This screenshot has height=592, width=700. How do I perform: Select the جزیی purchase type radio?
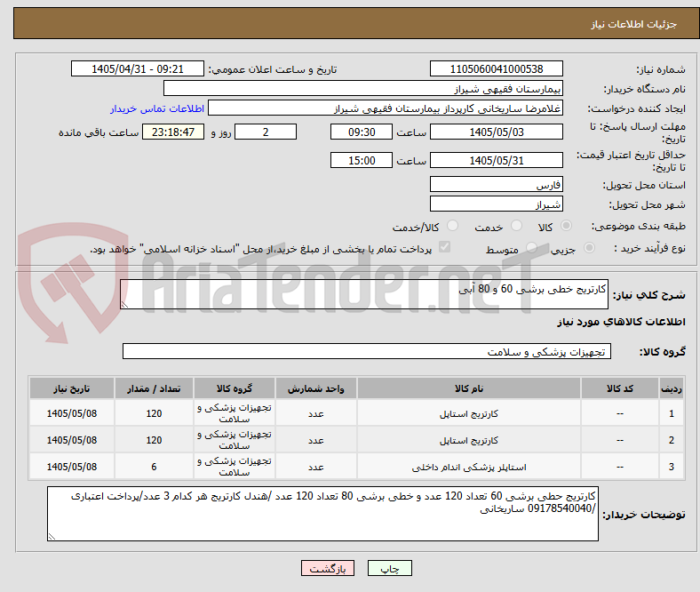tap(589, 247)
